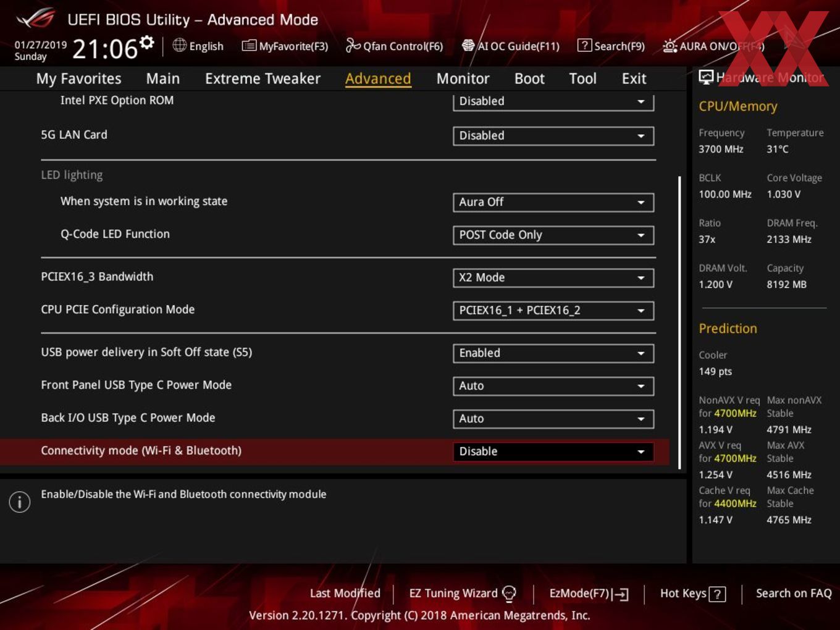
Task: Click the Hot Keys question mark icon
Action: (717, 594)
